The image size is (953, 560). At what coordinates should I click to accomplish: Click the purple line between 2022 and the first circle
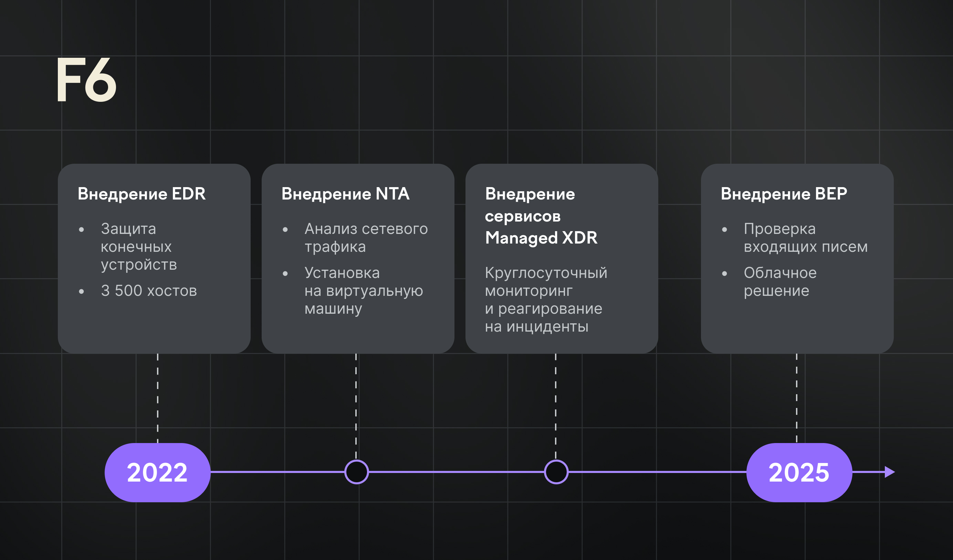click(277, 472)
